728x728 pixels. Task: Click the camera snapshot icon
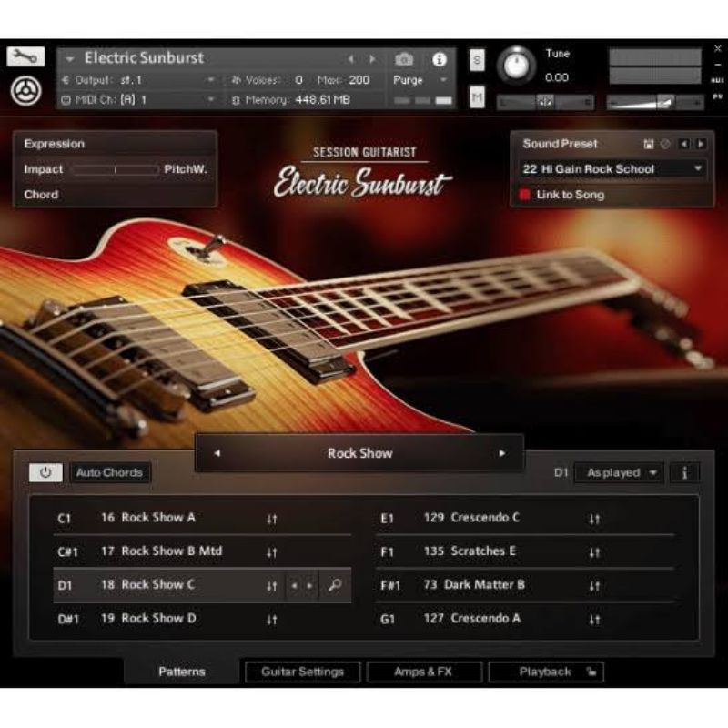tap(404, 59)
